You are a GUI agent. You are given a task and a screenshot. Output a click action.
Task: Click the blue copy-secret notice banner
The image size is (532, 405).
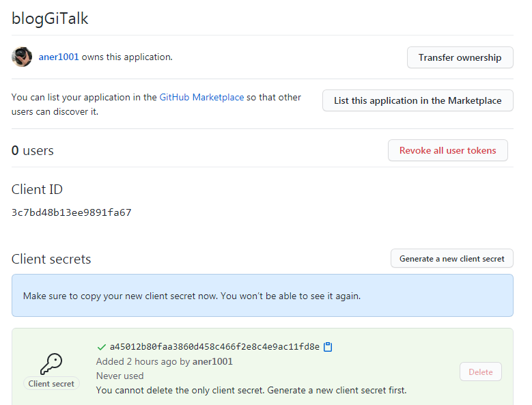pos(262,296)
